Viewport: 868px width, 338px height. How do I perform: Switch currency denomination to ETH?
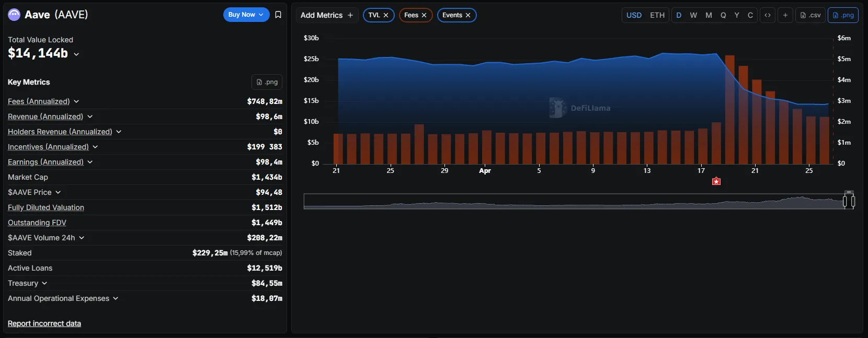click(x=657, y=15)
